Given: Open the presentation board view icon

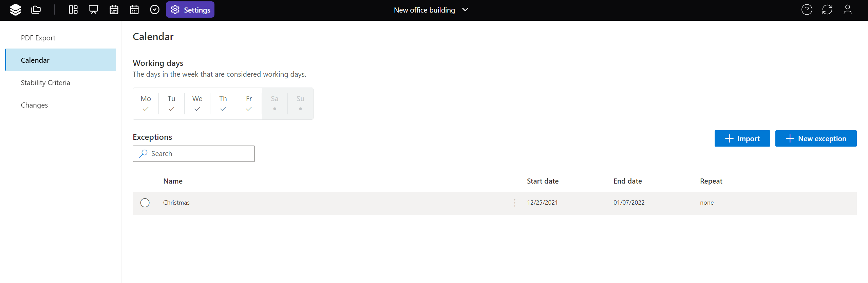Looking at the screenshot, I should (x=94, y=10).
